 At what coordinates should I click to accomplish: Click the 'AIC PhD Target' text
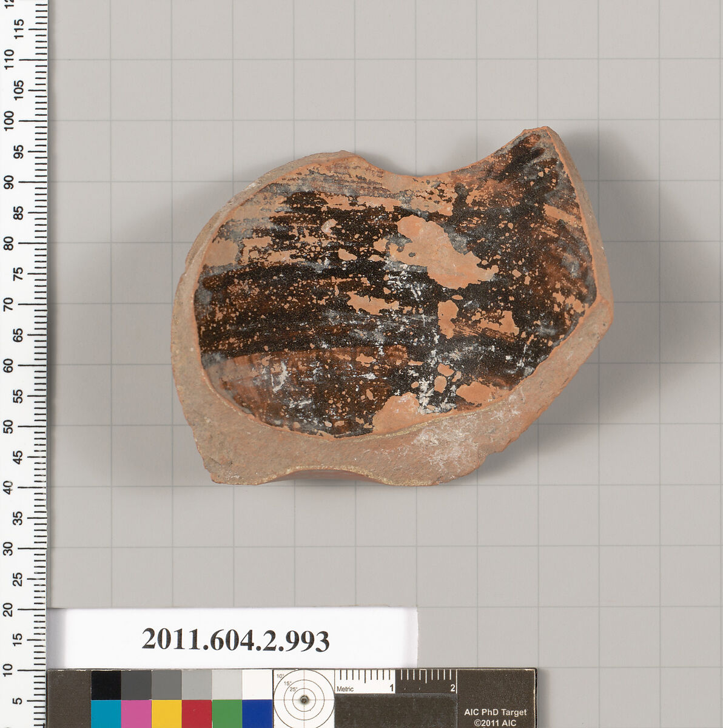496,712
